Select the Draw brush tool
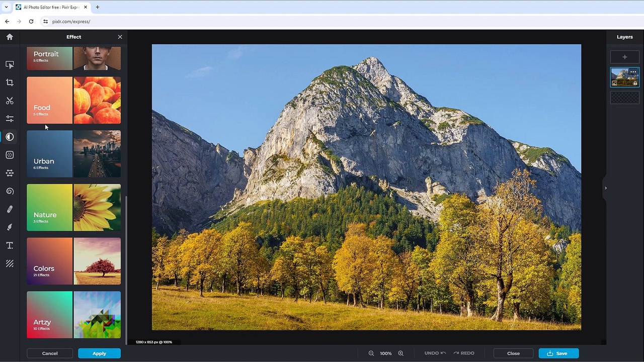This screenshot has height=362, width=644. 10,227
